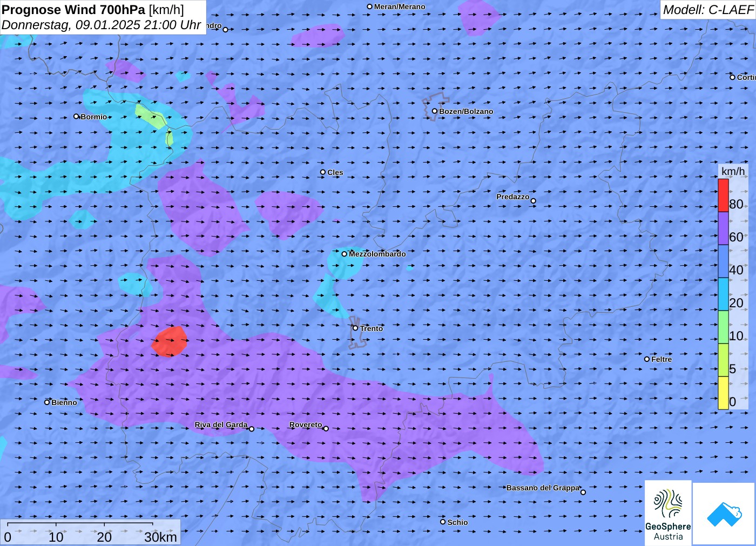Screen dimensions: 756x546
Task: Click the 'Bozen/Bolzano' label text
Action: coord(466,111)
